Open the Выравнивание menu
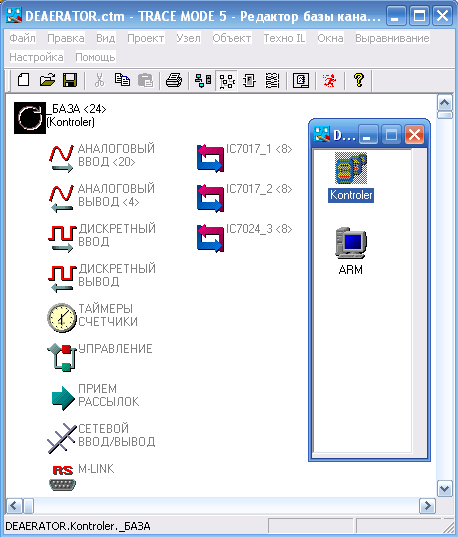The width and height of the screenshot is (458, 537). pyautogui.click(x=392, y=38)
